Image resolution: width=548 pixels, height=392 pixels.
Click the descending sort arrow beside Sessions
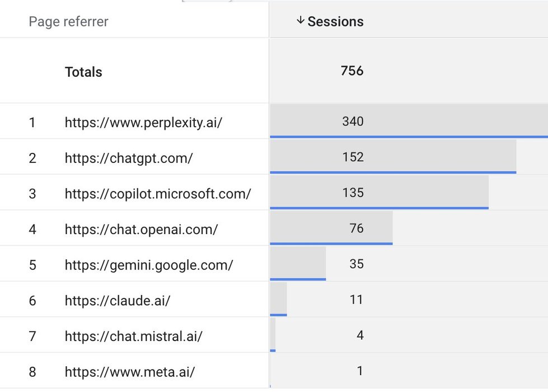coord(300,21)
